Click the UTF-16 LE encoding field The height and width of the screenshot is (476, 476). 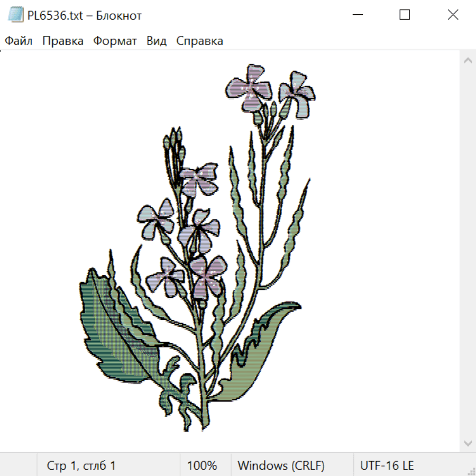(387, 465)
